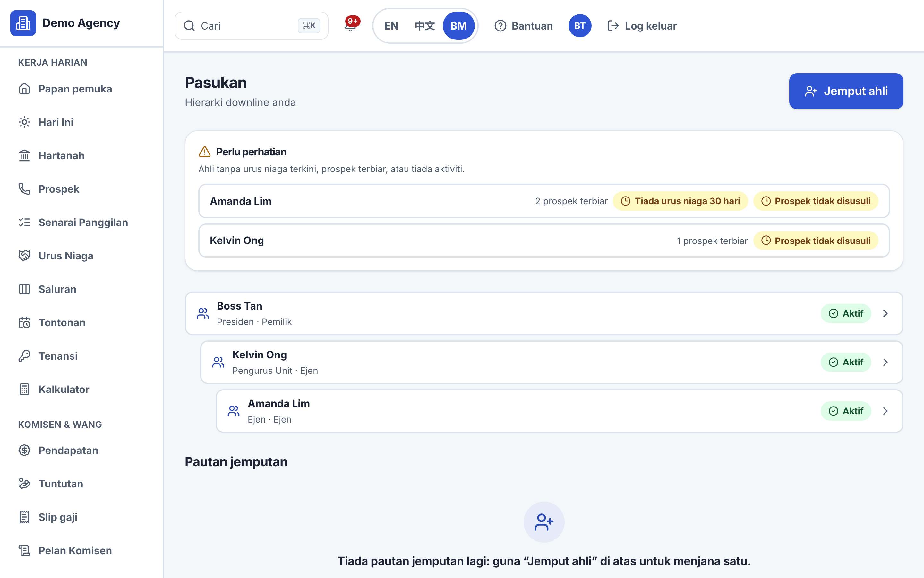
Task: Click the "Tiada urus niaga 30 hari" badge
Action: [x=680, y=201]
